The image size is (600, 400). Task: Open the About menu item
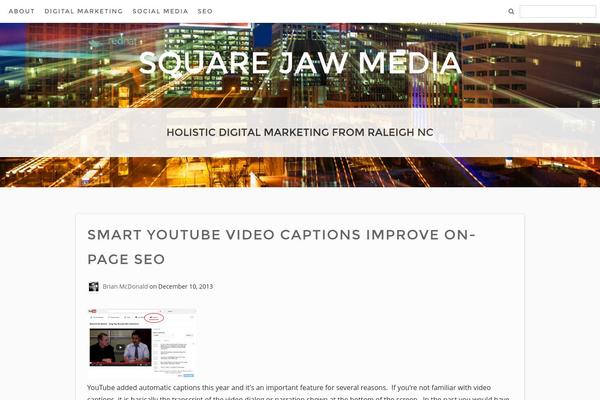tap(21, 11)
